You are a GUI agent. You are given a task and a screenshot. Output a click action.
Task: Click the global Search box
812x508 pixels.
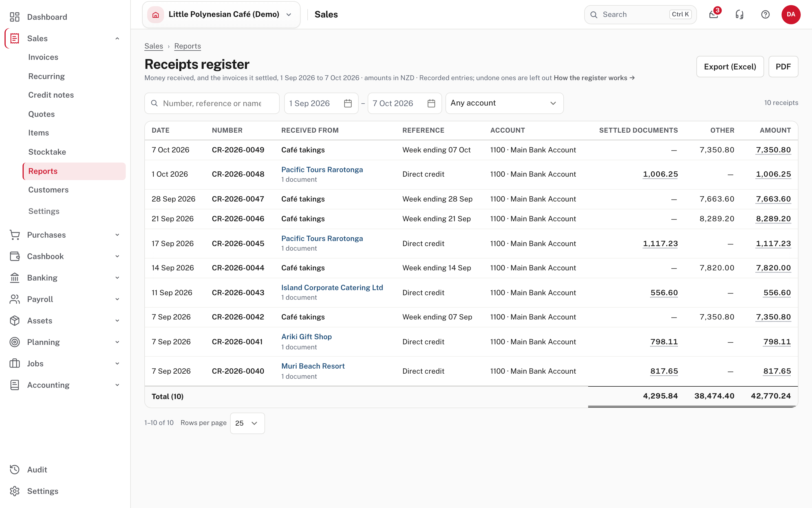click(640, 14)
